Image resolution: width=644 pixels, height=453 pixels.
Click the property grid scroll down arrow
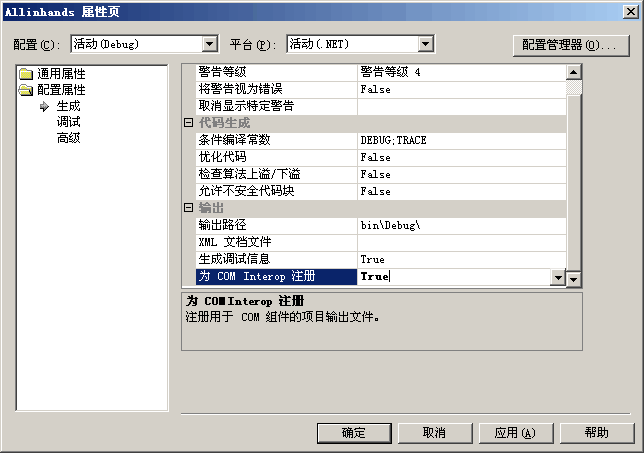click(573, 279)
